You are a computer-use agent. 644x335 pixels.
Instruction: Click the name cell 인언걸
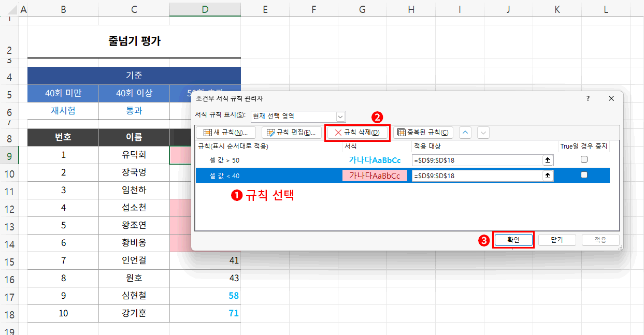(134, 261)
